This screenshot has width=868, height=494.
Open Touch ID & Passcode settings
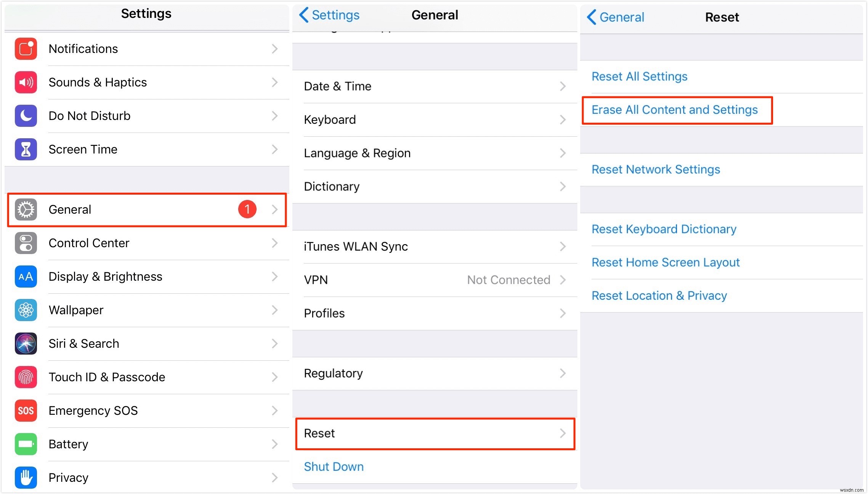point(146,377)
